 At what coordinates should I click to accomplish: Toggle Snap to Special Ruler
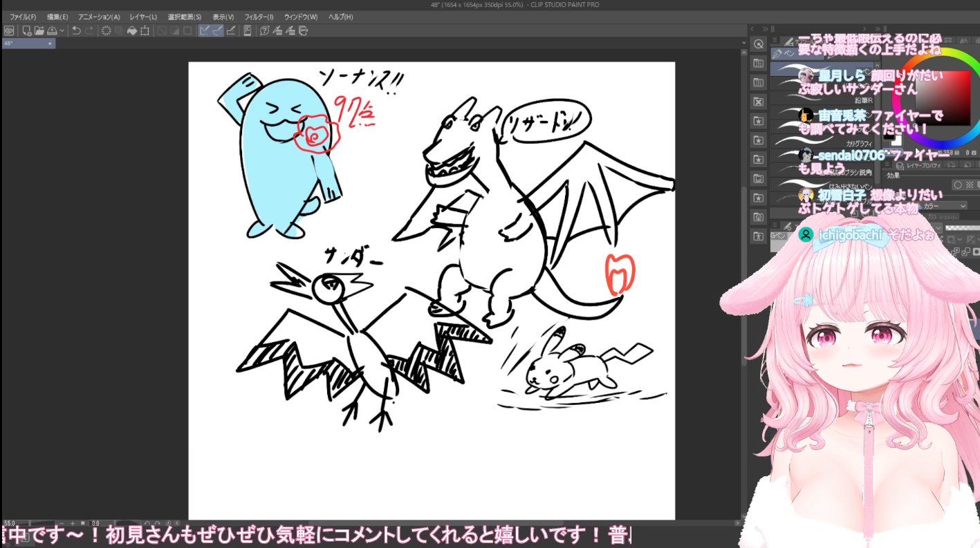coord(218,30)
